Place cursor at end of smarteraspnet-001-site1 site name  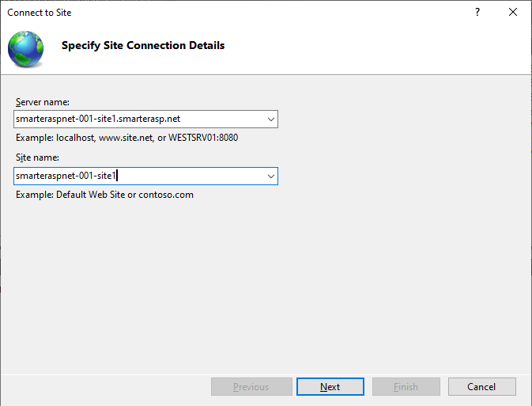117,176
